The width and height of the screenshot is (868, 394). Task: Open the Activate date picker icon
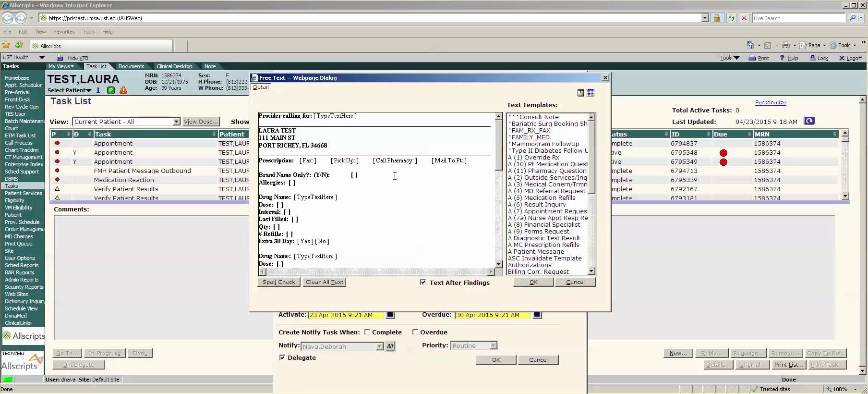[x=390, y=315]
